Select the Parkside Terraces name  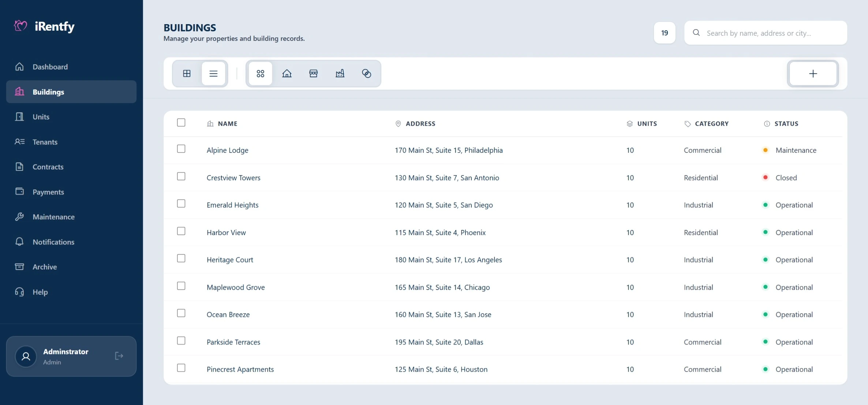tap(233, 342)
